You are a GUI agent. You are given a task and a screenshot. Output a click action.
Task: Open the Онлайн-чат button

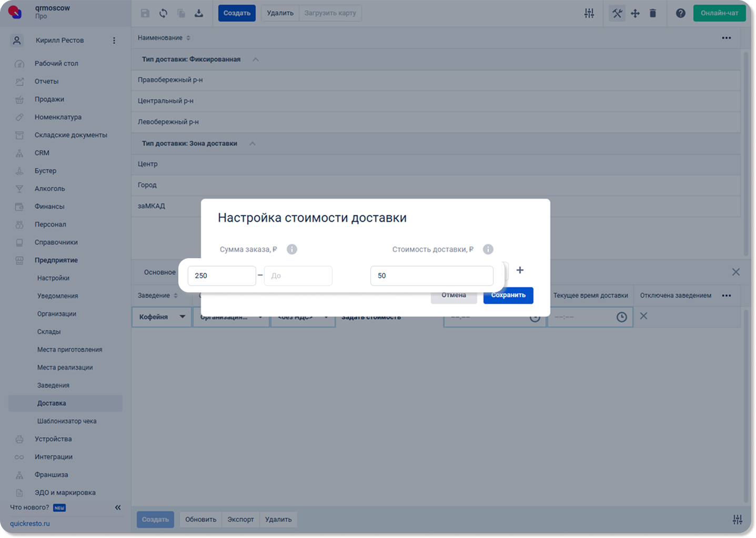(x=719, y=13)
